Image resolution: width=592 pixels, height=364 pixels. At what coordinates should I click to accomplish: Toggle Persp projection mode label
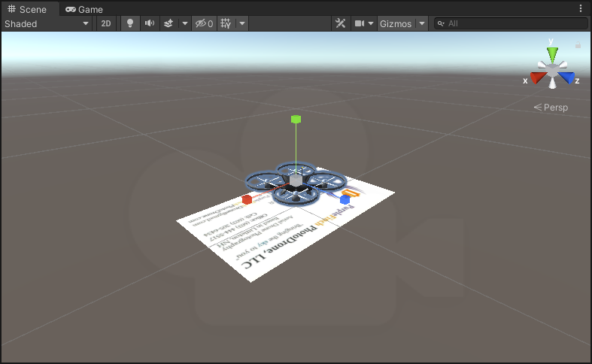[x=551, y=108]
